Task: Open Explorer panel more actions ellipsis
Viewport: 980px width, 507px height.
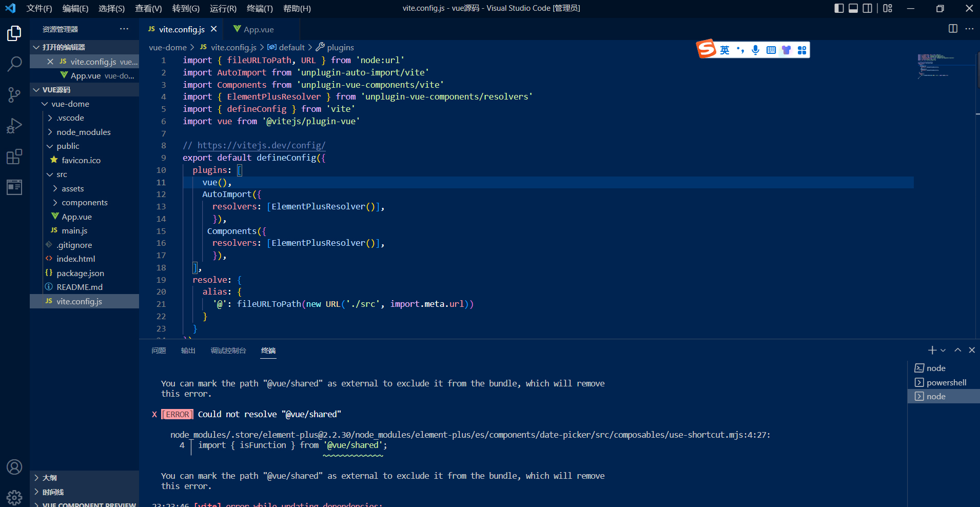Action: [x=124, y=29]
